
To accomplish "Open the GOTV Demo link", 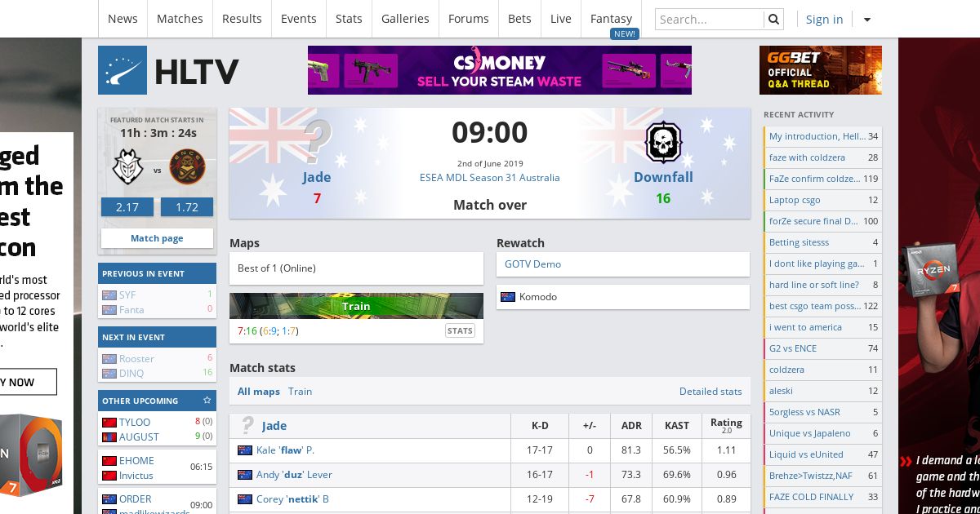I will coord(532,264).
